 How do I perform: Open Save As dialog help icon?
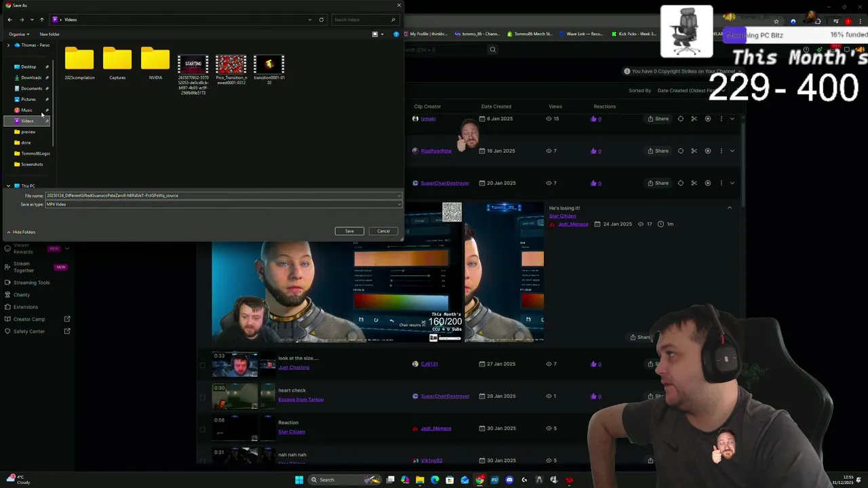pos(397,34)
